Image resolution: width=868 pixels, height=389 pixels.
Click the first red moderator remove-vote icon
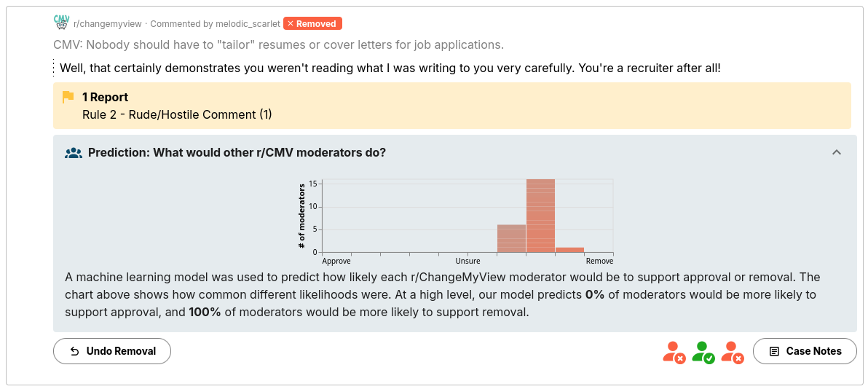pos(674,352)
